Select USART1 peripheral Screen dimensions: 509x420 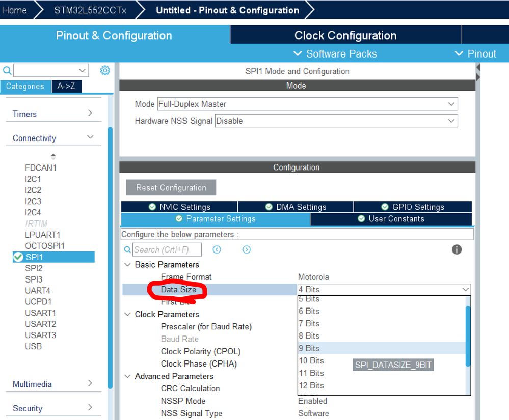41,313
